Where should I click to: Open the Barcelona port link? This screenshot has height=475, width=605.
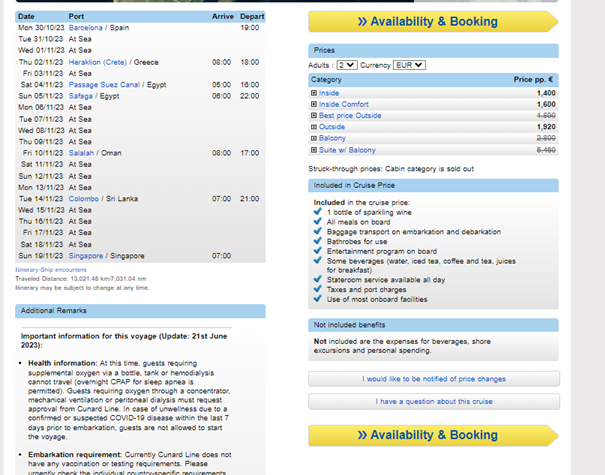(x=85, y=28)
